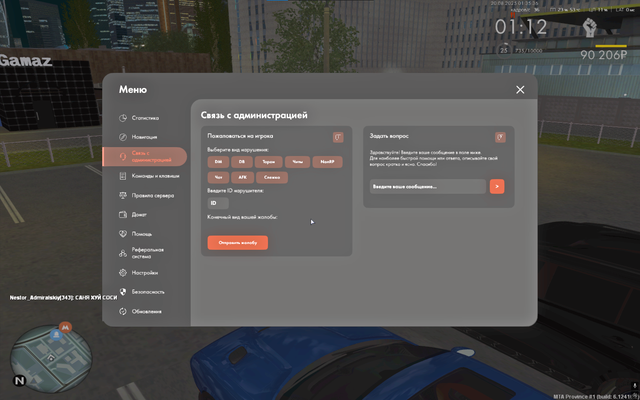Screen dimensions: 640x400
Task: Select the AFK violation button
Action: (242, 178)
